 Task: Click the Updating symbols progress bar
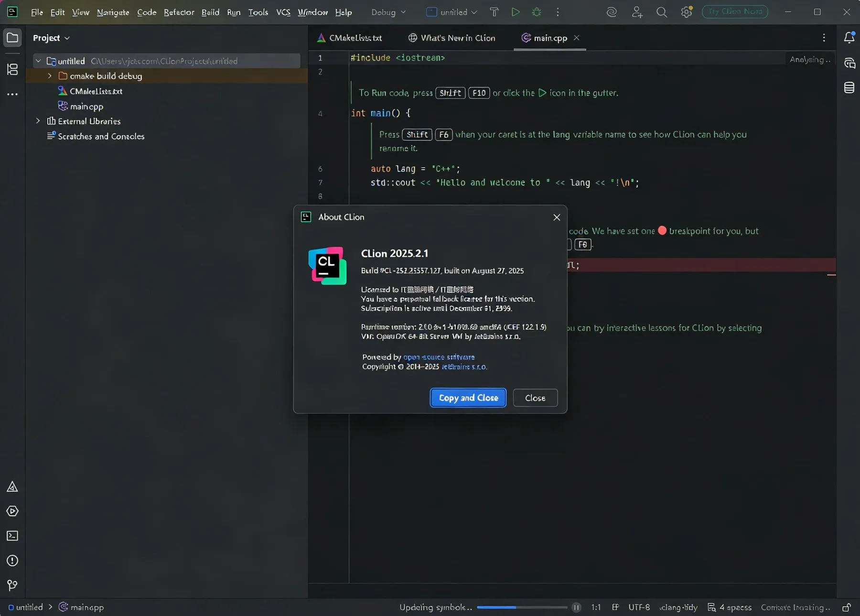tap(522, 607)
